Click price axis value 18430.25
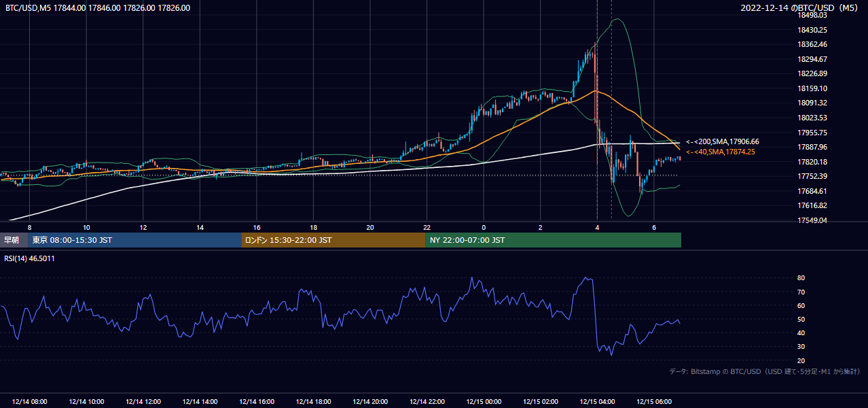 (x=812, y=30)
